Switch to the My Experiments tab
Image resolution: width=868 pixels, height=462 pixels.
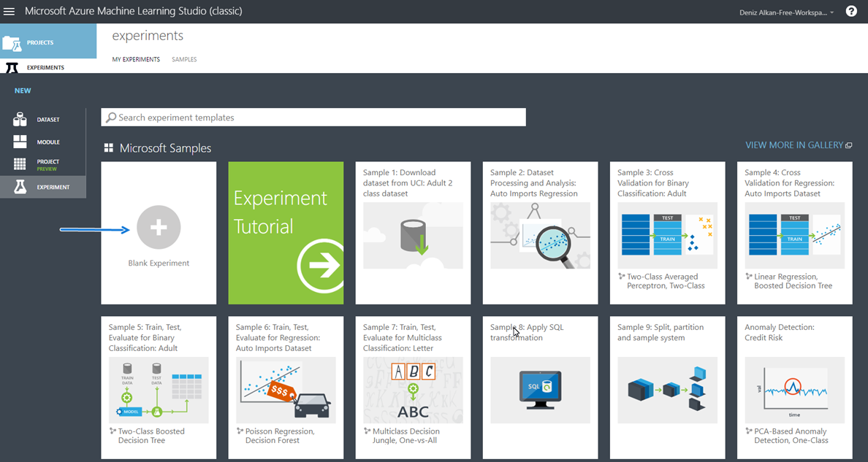136,59
